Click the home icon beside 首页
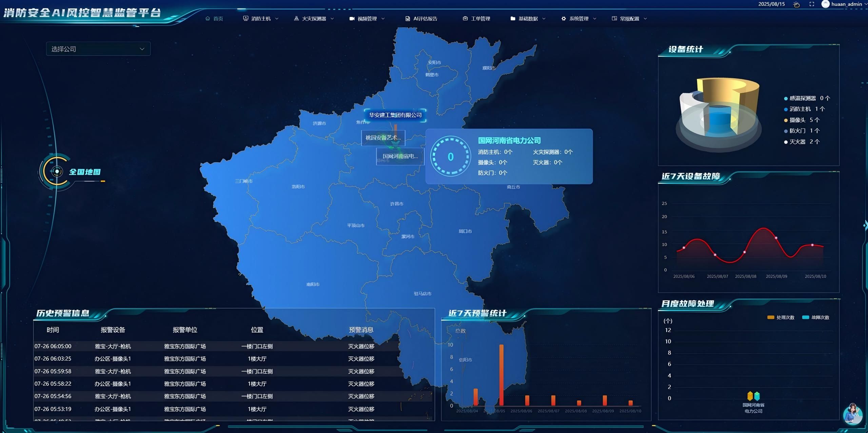The height and width of the screenshot is (433, 868). point(208,19)
